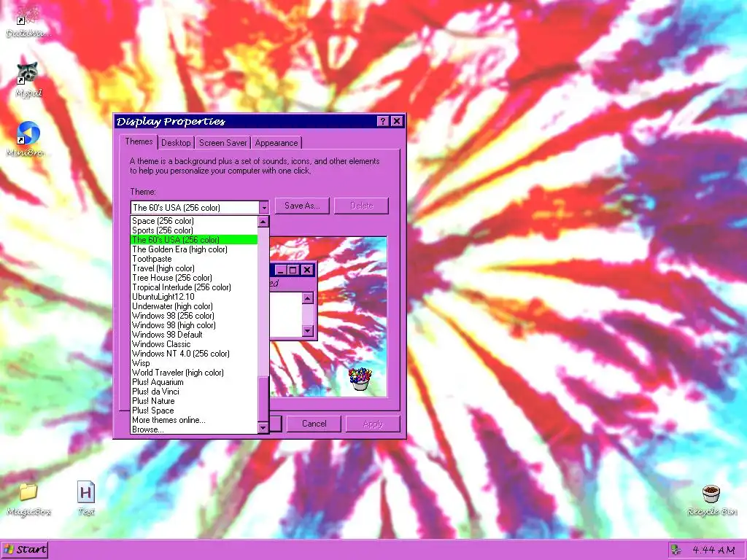Click the Save As... button
747x560 pixels.
click(x=302, y=206)
